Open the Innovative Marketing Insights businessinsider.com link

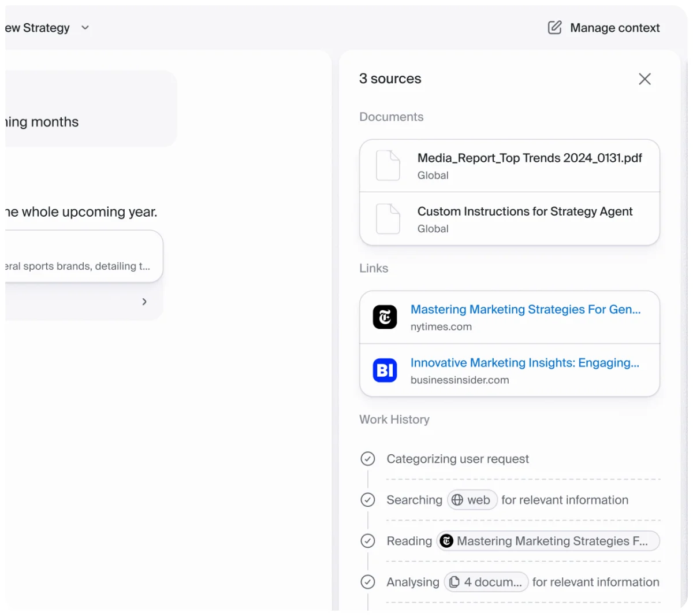coord(524,362)
